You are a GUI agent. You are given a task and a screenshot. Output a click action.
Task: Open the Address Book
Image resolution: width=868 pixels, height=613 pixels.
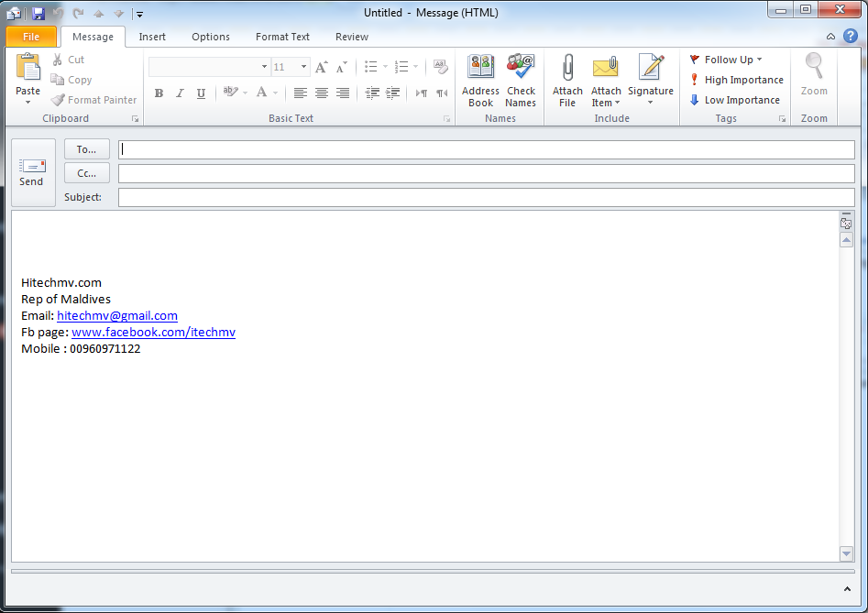click(x=480, y=81)
